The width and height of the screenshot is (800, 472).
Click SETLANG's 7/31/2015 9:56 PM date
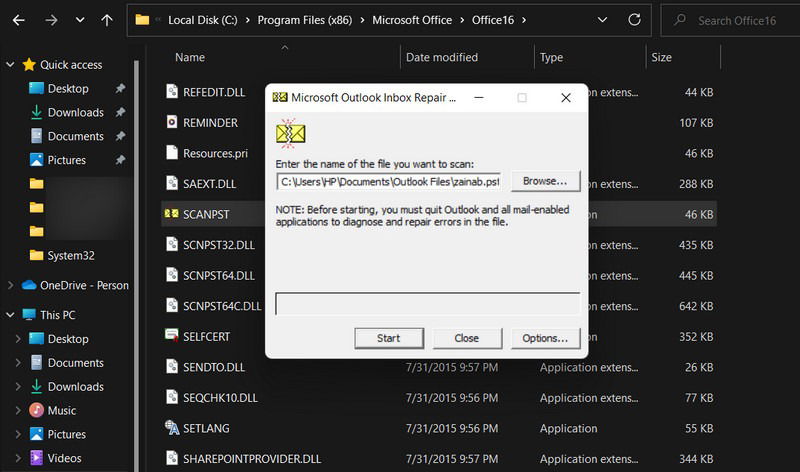(x=452, y=428)
